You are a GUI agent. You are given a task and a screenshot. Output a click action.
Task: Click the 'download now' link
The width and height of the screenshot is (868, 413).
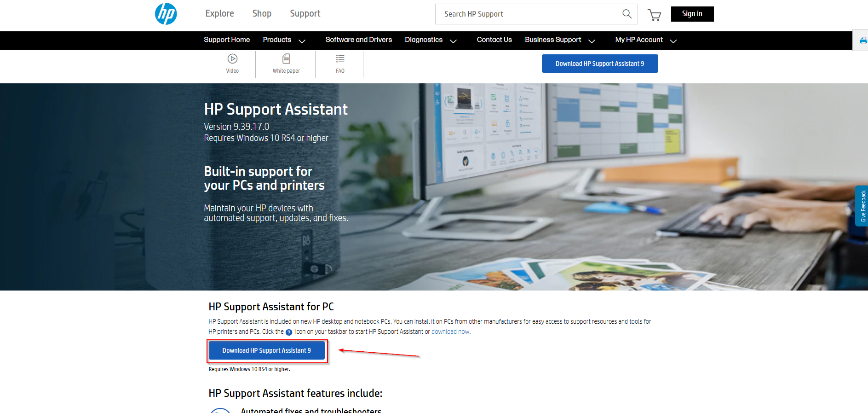click(450, 332)
